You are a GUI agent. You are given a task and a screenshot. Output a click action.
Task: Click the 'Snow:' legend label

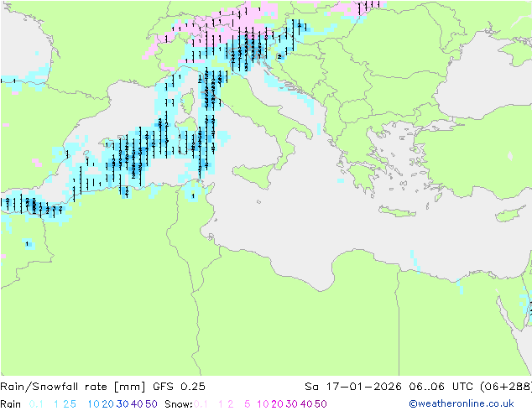point(179,404)
